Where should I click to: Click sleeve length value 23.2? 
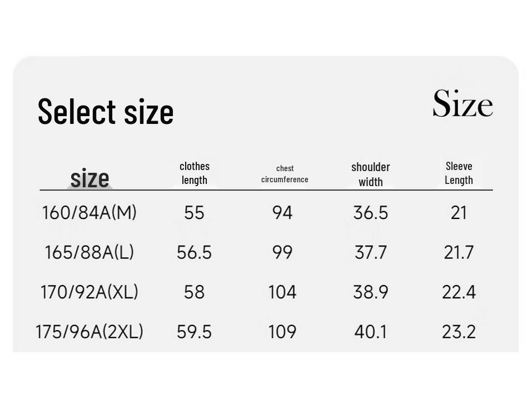pyautogui.click(x=459, y=332)
